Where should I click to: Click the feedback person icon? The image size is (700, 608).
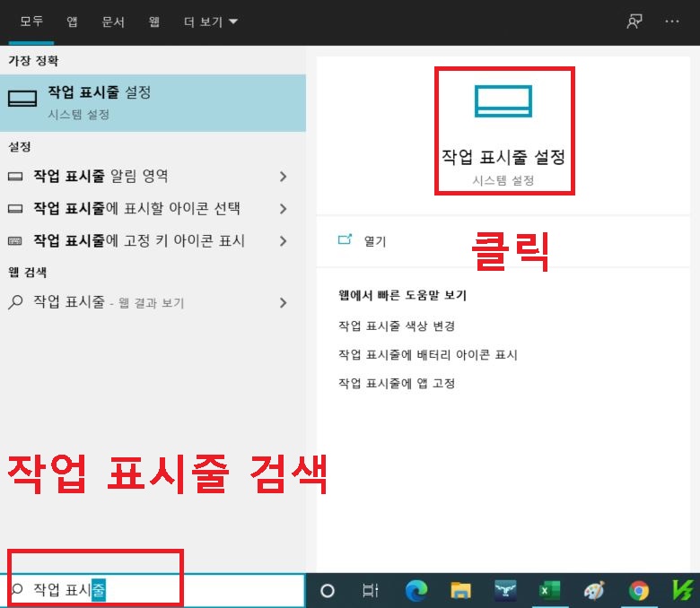point(634,22)
